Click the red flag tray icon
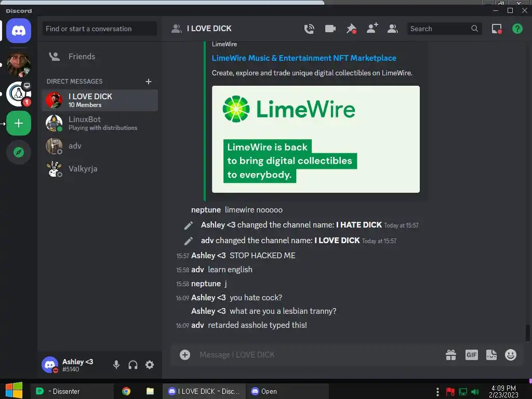The width and height of the screenshot is (532, 399). [x=450, y=392]
